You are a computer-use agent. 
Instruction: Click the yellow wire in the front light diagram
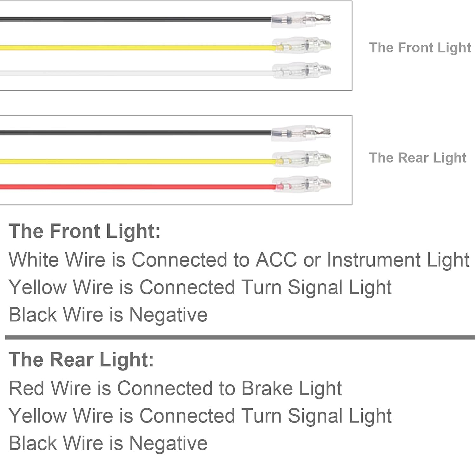coord(136,48)
